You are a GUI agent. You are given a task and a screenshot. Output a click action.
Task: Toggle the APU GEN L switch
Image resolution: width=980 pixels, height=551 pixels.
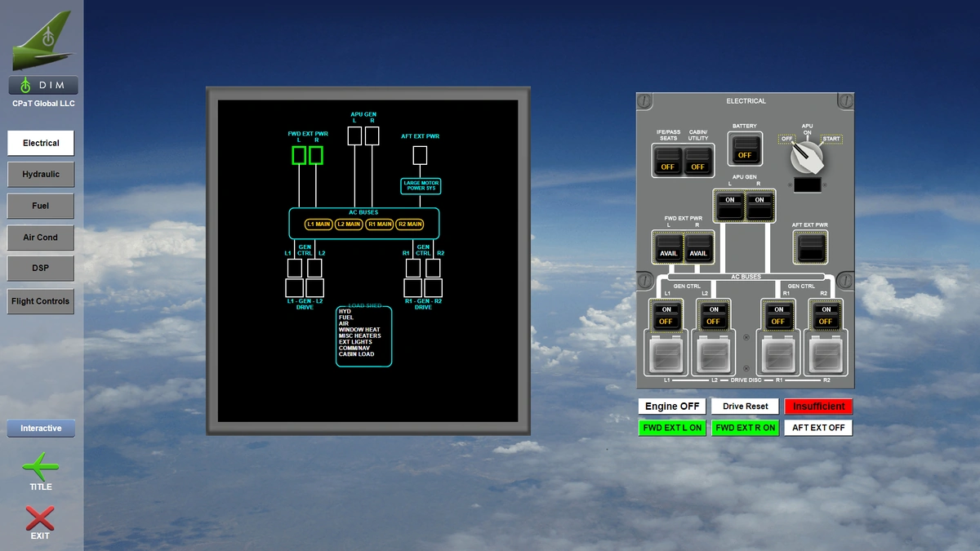coord(729,206)
